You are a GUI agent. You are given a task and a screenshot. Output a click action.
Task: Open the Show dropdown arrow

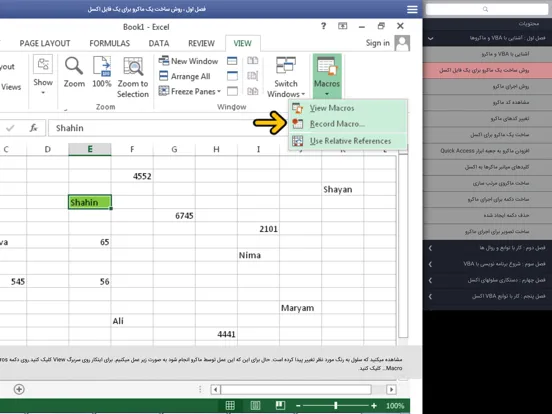[43, 93]
